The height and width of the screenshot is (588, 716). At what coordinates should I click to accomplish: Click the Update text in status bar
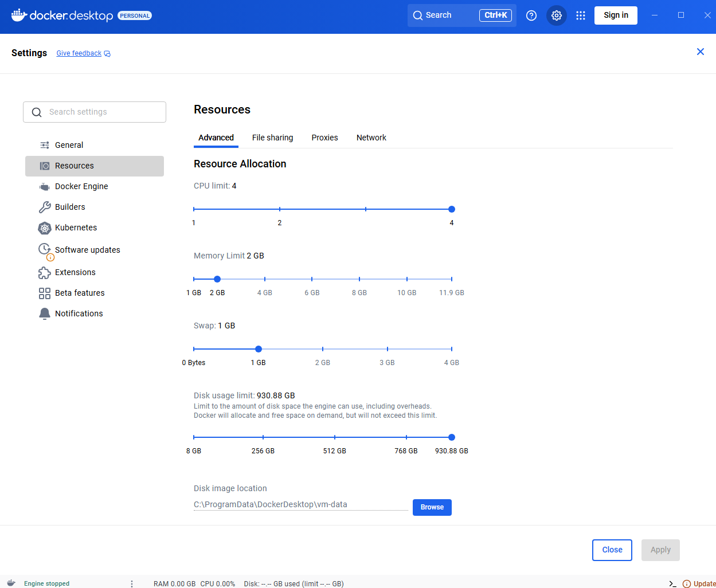(705, 584)
